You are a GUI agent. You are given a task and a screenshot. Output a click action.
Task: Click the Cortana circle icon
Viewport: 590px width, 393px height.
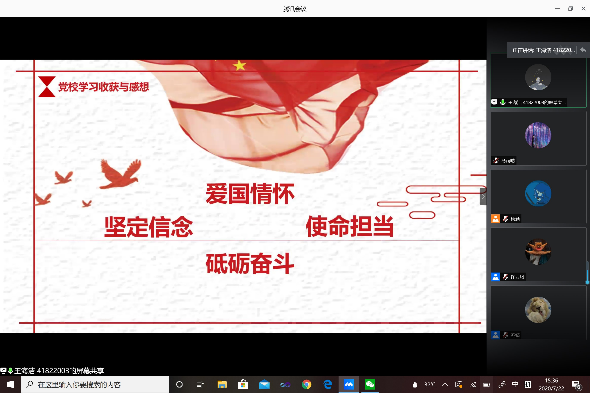tap(179, 384)
